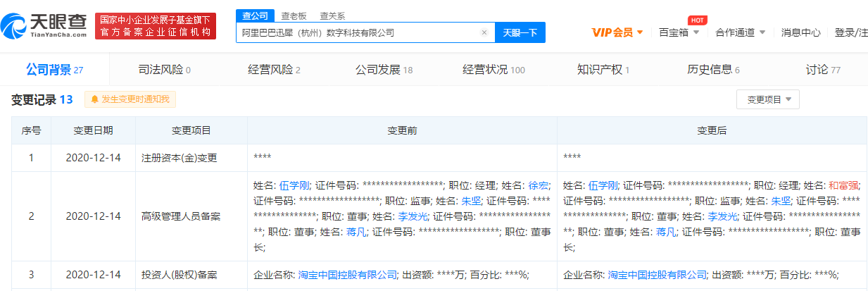Open 伍学刚 link in 变更前 column

point(294,186)
